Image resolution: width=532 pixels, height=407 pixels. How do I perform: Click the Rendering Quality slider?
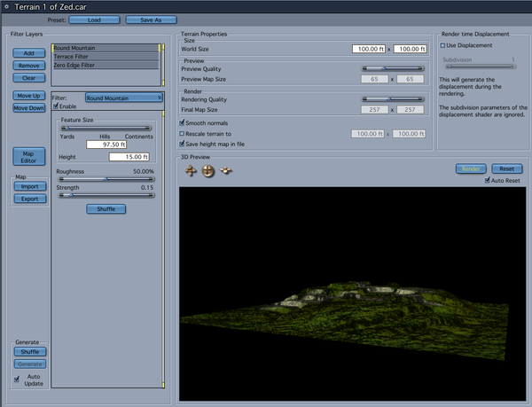click(x=390, y=99)
